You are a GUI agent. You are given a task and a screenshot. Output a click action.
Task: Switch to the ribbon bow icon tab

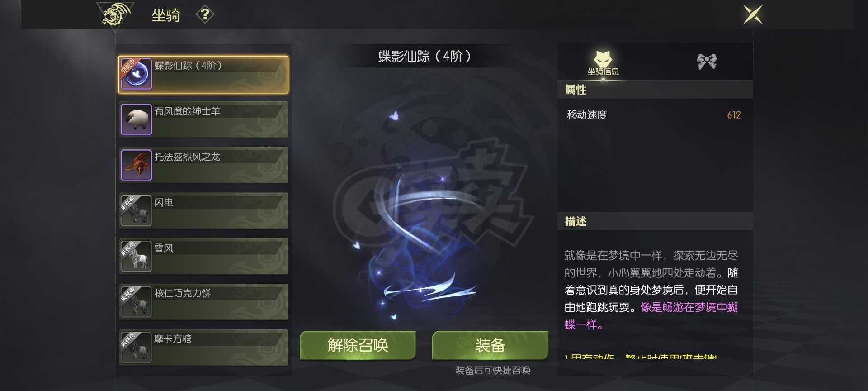pyautogui.click(x=707, y=62)
